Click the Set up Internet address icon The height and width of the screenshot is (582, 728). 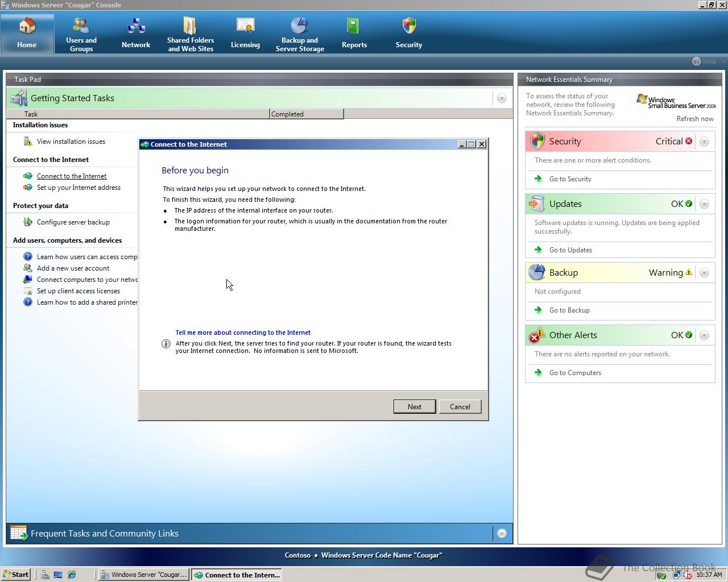[x=28, y=188]
